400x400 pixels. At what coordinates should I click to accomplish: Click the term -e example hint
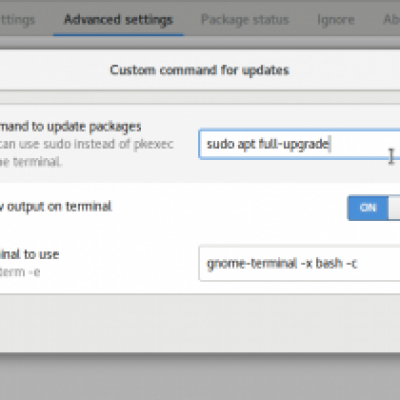tap(20, 272)
